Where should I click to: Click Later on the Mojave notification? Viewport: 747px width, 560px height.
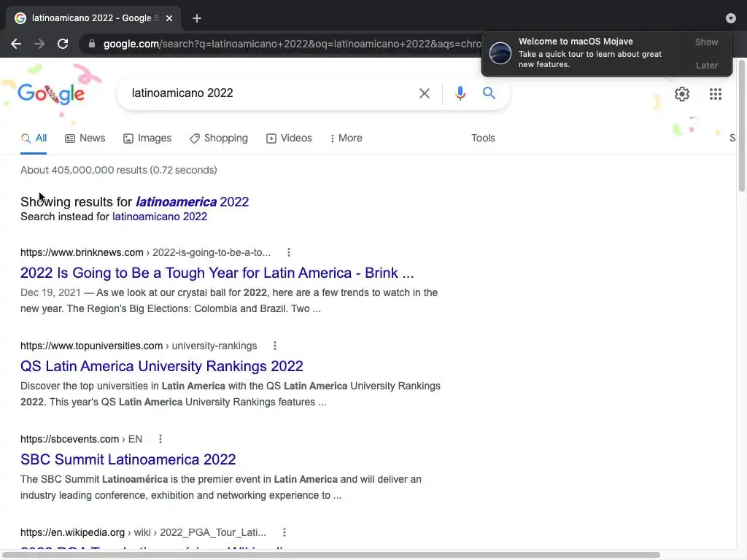[x=706, y=65]
